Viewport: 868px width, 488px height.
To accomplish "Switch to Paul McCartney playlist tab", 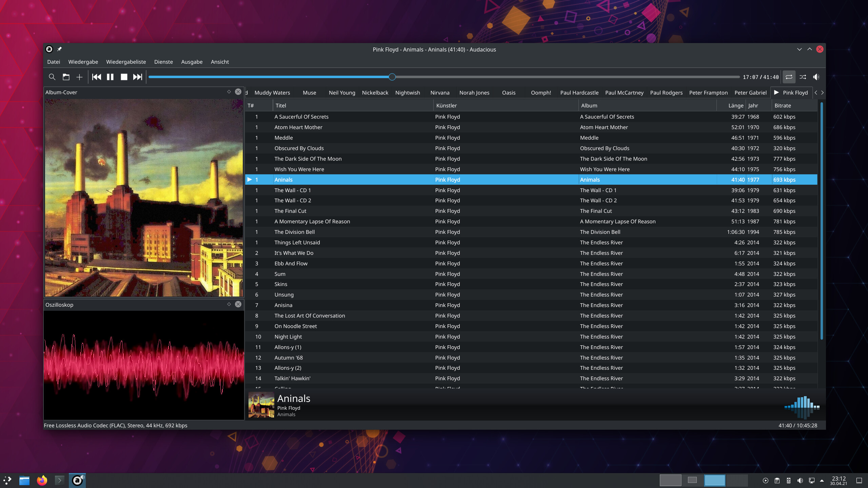I will [624, 93].
